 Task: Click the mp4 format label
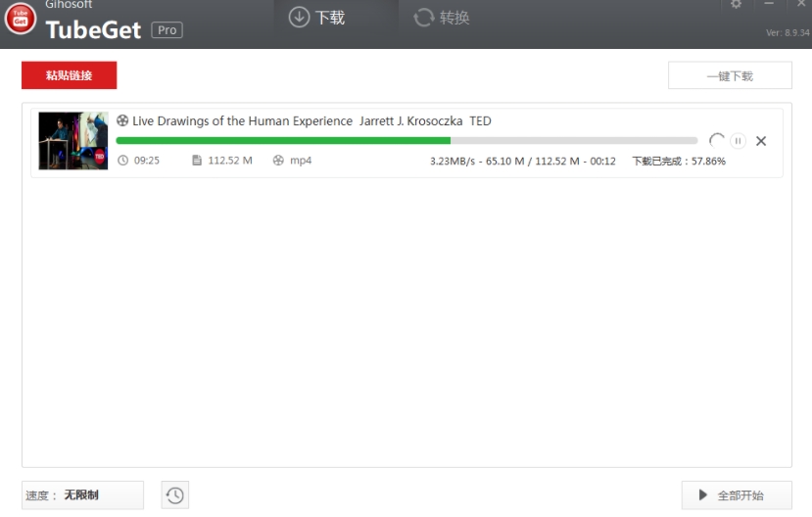tap(301, 161)
